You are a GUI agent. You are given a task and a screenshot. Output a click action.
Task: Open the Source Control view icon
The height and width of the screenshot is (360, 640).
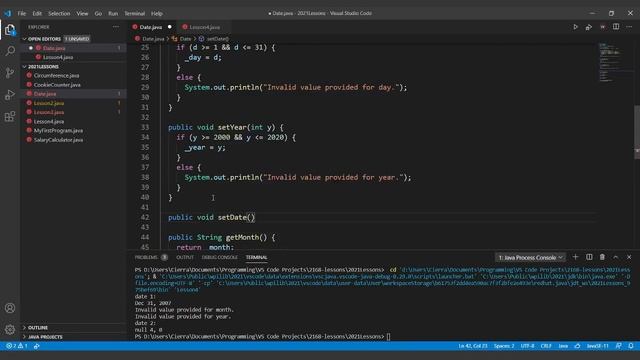coord(10,73)
